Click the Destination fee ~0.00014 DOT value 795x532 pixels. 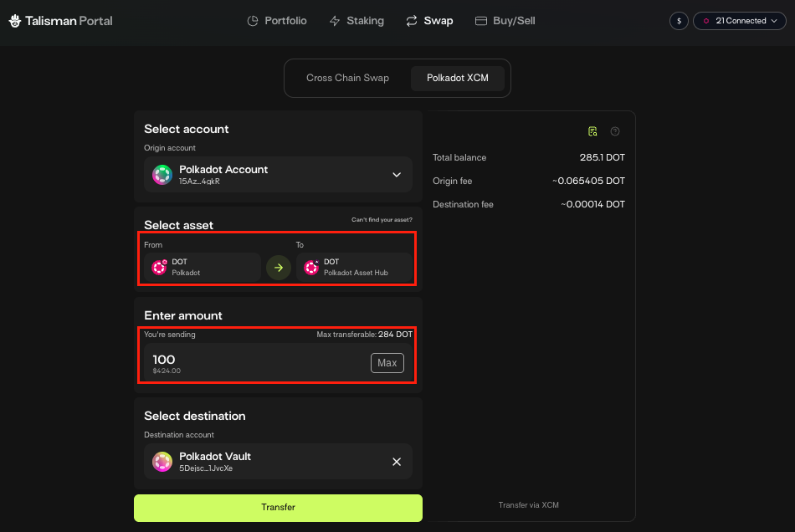(592, 204)
